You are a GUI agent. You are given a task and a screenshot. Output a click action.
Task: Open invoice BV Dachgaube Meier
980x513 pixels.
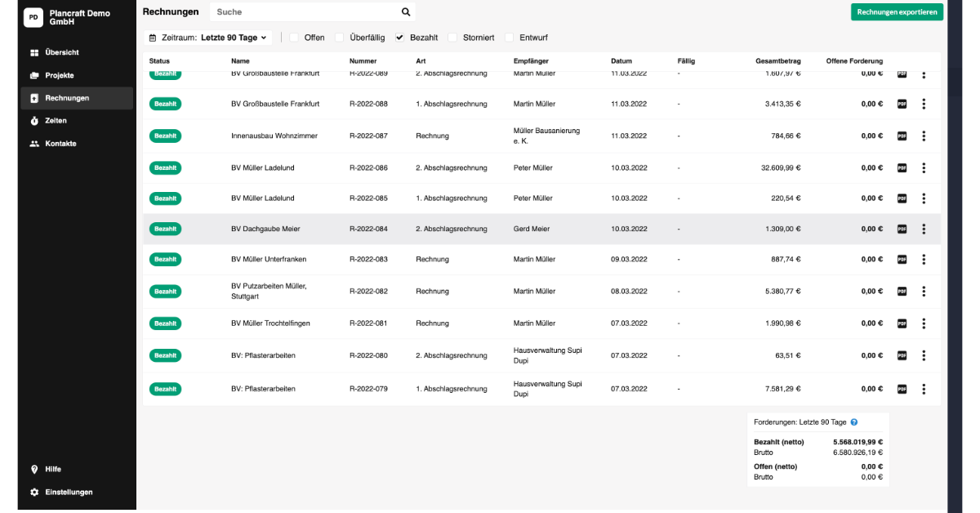(265, 230)
